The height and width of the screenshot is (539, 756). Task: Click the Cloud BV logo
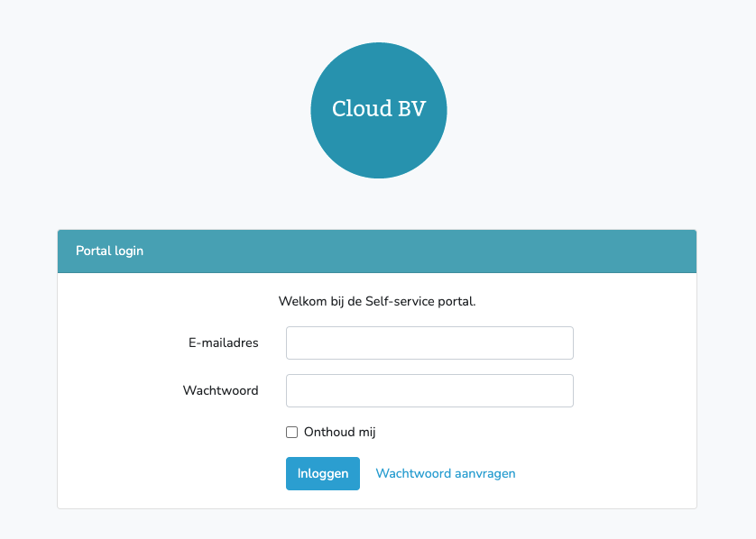[379, 110]
